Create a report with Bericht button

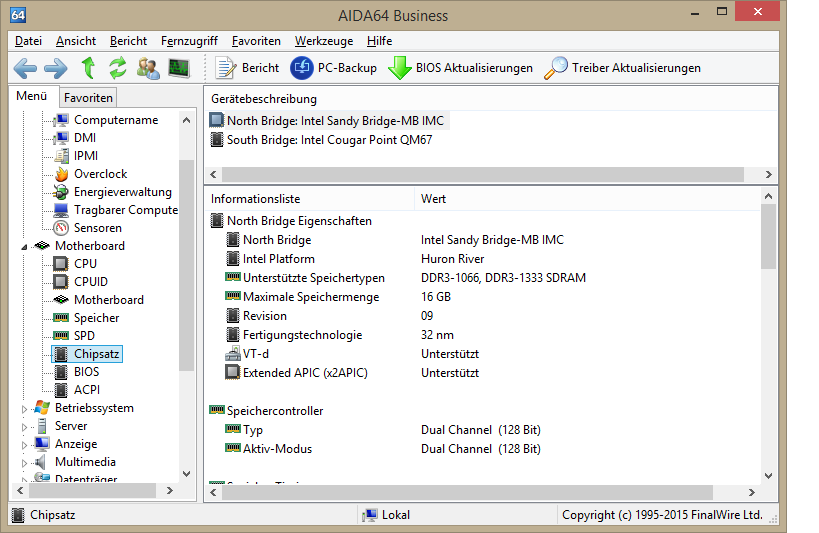click(248, 68)
